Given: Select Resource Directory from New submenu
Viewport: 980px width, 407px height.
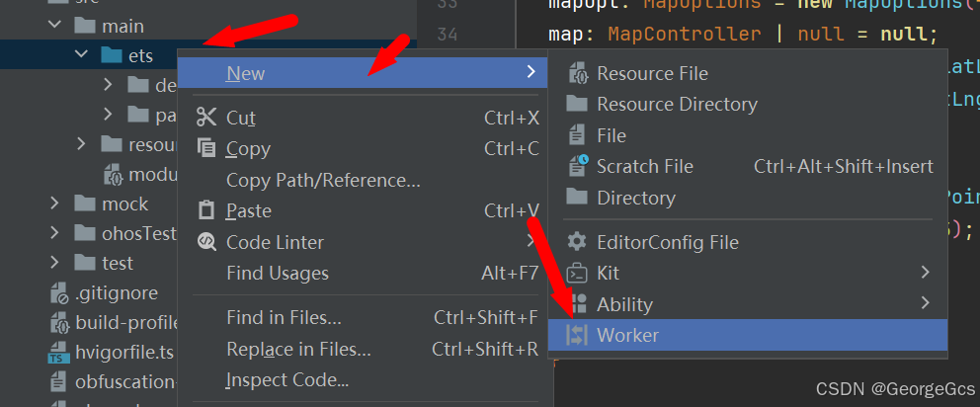Looking at the screenshot, I should click(x=677, y=104).
